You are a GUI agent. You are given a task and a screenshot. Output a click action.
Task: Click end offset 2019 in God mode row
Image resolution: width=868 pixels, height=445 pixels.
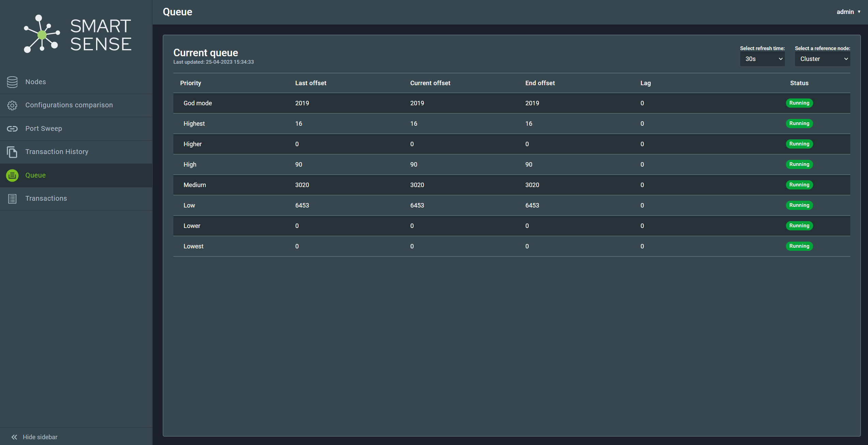coord(532,103)
